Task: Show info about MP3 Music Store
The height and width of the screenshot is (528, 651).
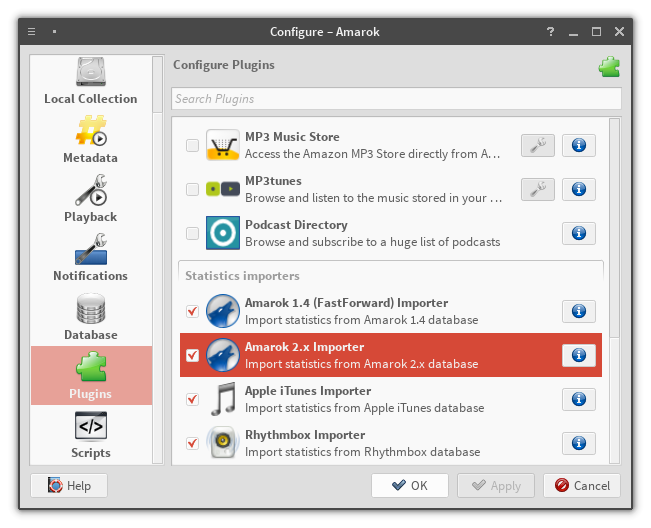Action: click(579, 145)
